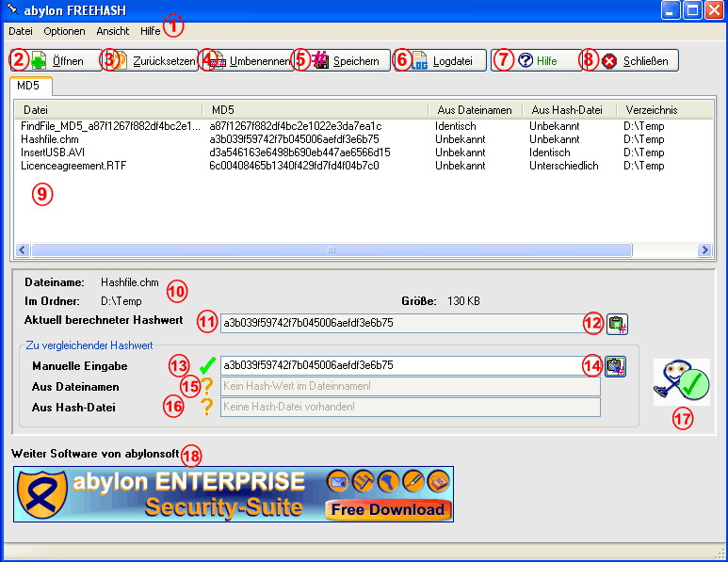Click the Öffnen toolbar button
The width and height of the screenshot is (728, 562).
(57, 61)
